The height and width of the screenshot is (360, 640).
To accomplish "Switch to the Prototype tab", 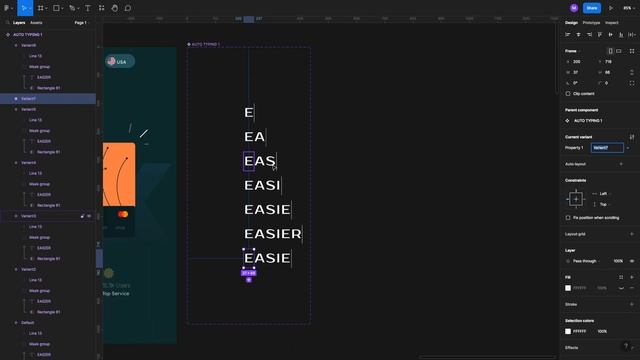I will (591, 23).
